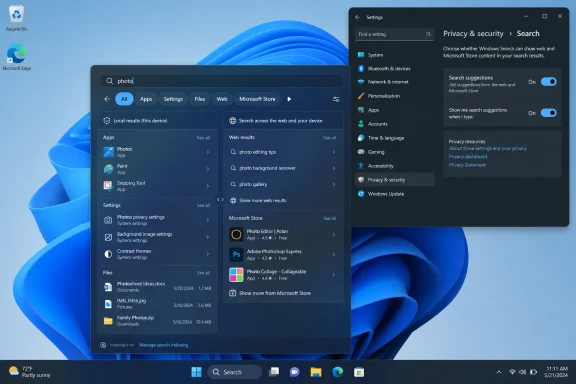Switch to Web filter tab

click(x=222, y=99)
